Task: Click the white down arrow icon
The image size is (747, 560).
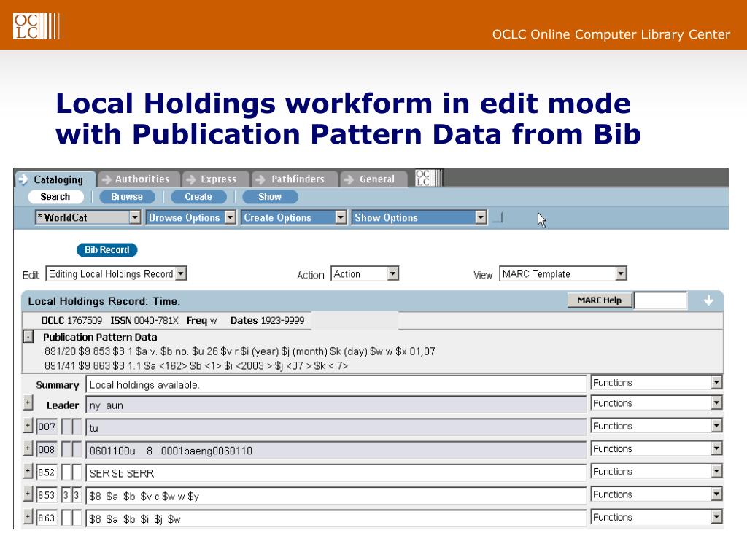Action: (708, 300)
